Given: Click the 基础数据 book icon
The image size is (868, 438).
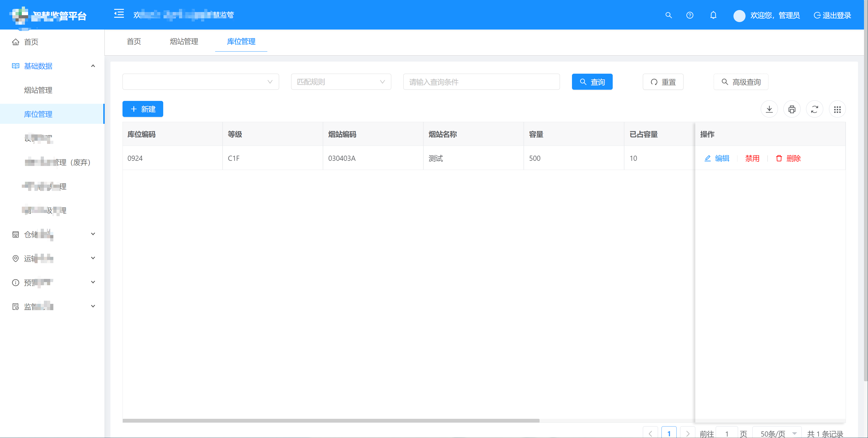Looking at the screenshot, I should [x=15, y=66].
